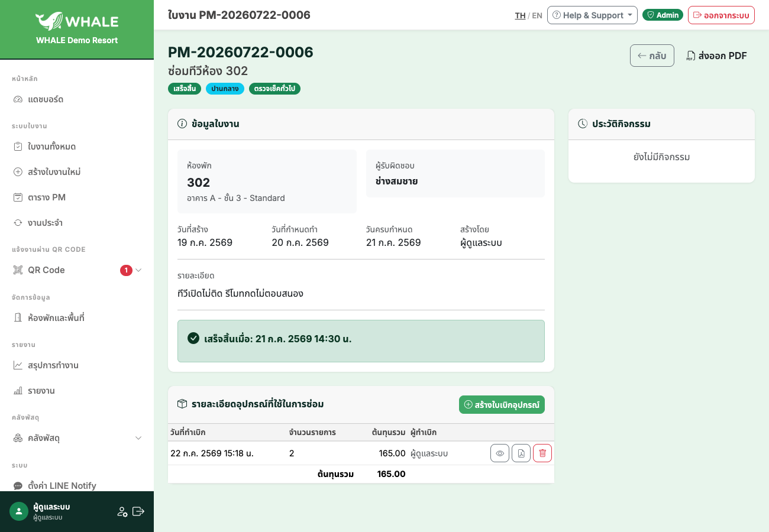Open งานประจำ recurring jobs
The image size is (769, 532).
pyautogui.click(x=77, y=223)
